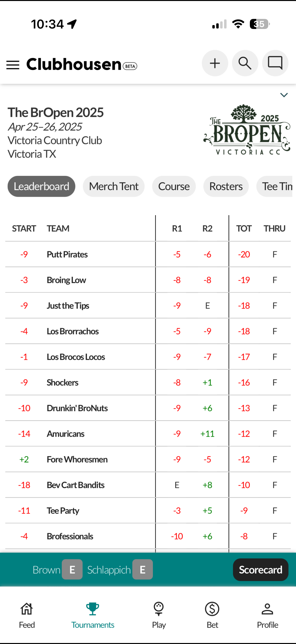Image resolution: width=296 pixels, height=644 pixels.
Task: View the Course tab
Action: [174, 186]
